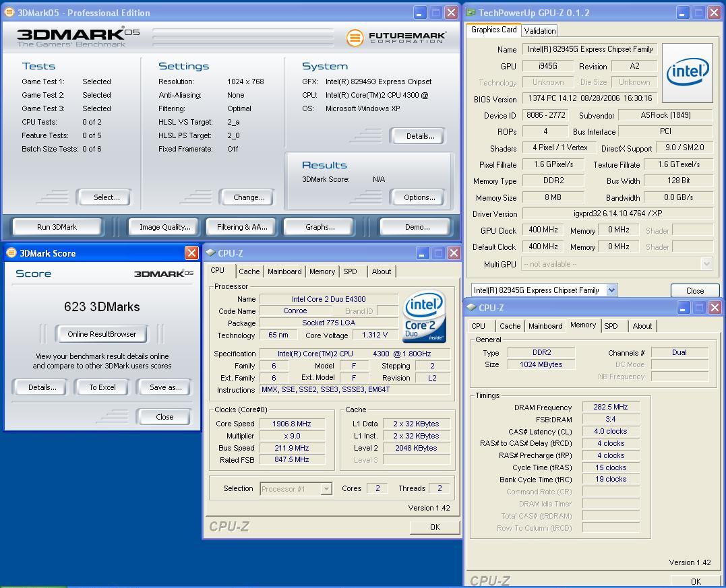The image size is (726, 588).
Task: Minimize the 3DMark05 window
Action: tap(420, 13)
